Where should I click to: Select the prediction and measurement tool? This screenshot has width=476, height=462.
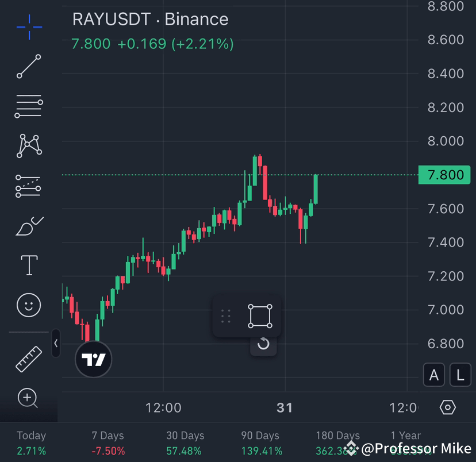(28, 186)
